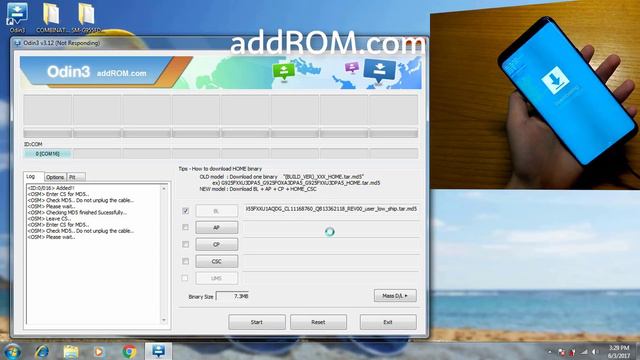Open the COMBINAT... folder on desktop
This screenshot has width=640, height=360.
coord(51,18)
